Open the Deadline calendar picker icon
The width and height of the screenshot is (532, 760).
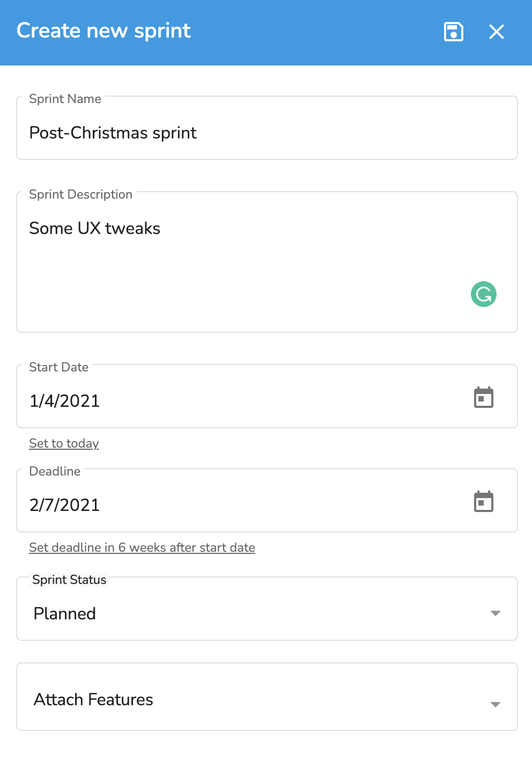[x=484, y=502]
